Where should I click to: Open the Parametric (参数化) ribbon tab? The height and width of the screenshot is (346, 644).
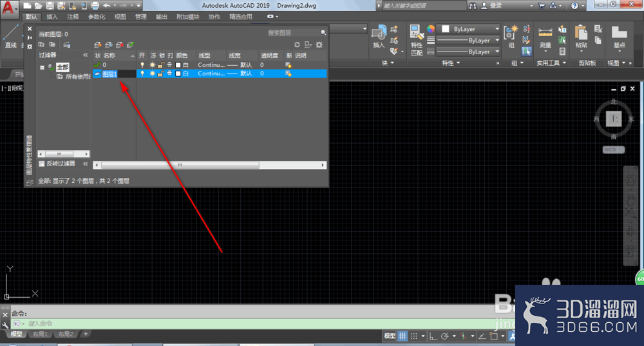97,17
